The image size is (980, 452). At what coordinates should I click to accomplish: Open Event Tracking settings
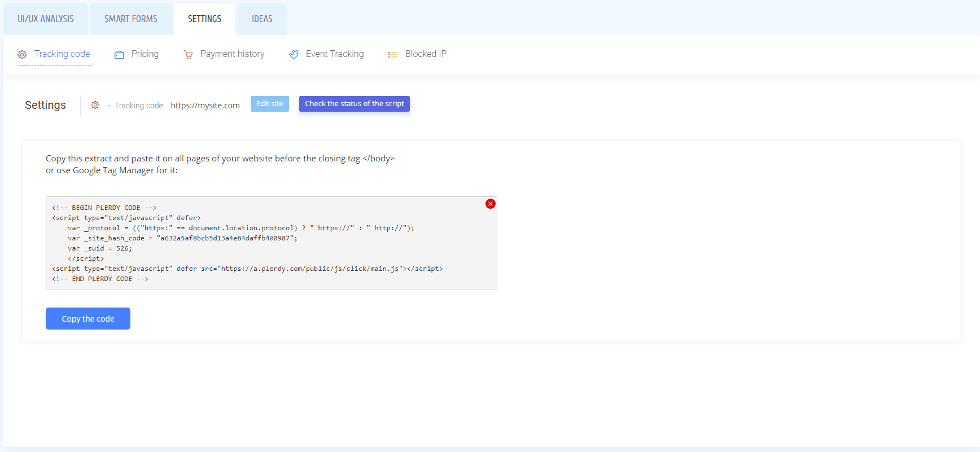tap(335, 54)
